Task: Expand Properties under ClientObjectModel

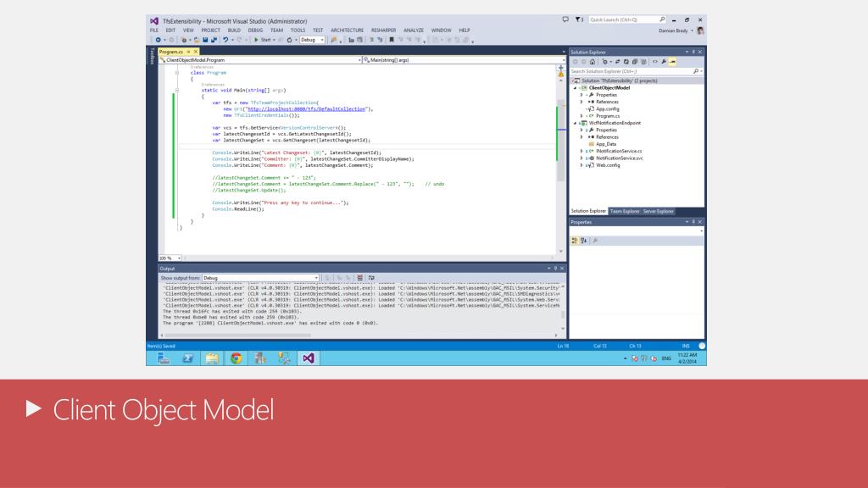Action: (581, 95)
